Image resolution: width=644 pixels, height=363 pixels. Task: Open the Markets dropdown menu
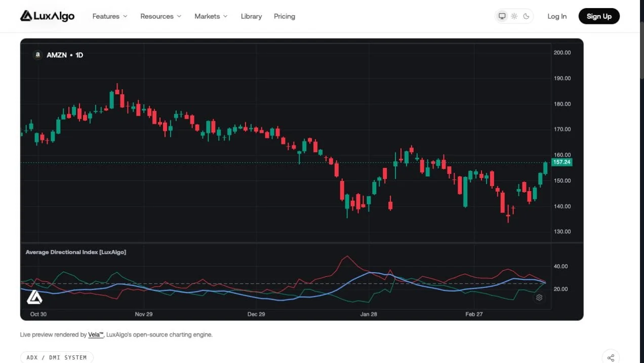coord(211,16)
